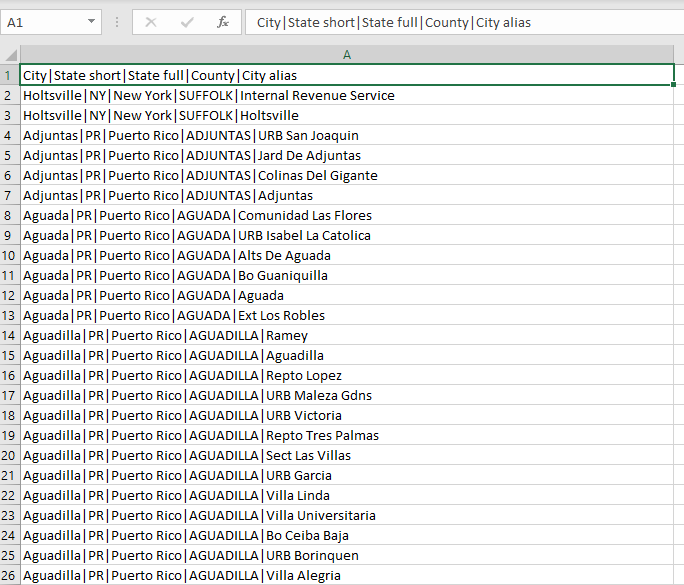This screenshot has width=684, height=585.
Task: Click the cell ending with SUFFOLK|Holtsville
Action: [x=347, y=115]
